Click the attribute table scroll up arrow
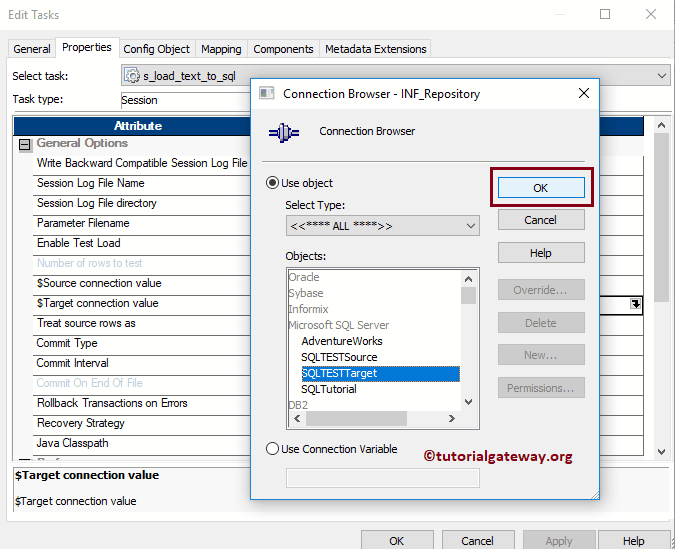 coord(661,125)
